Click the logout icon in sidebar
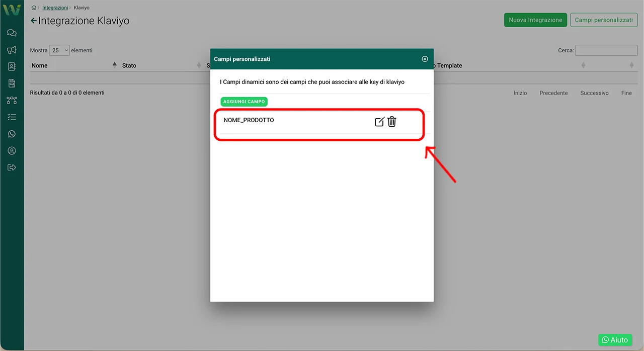Screen dimensions: 644x351 point(12,167)
